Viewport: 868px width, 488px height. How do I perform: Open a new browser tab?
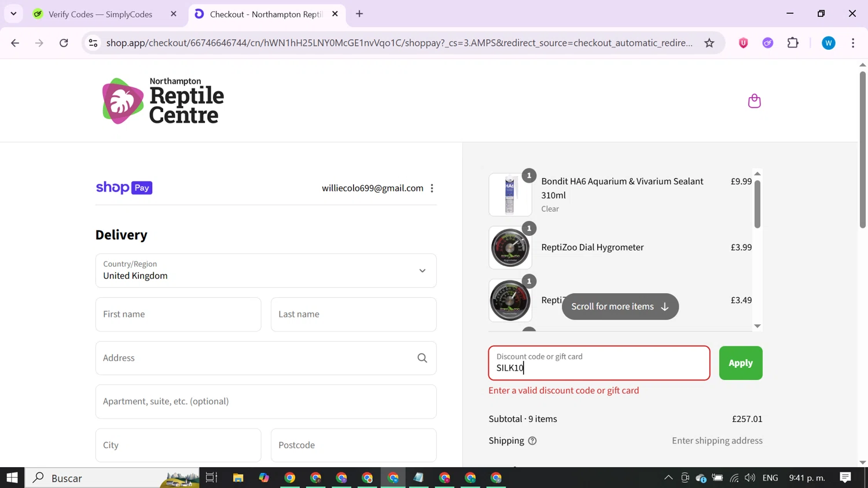click(359, 14)
